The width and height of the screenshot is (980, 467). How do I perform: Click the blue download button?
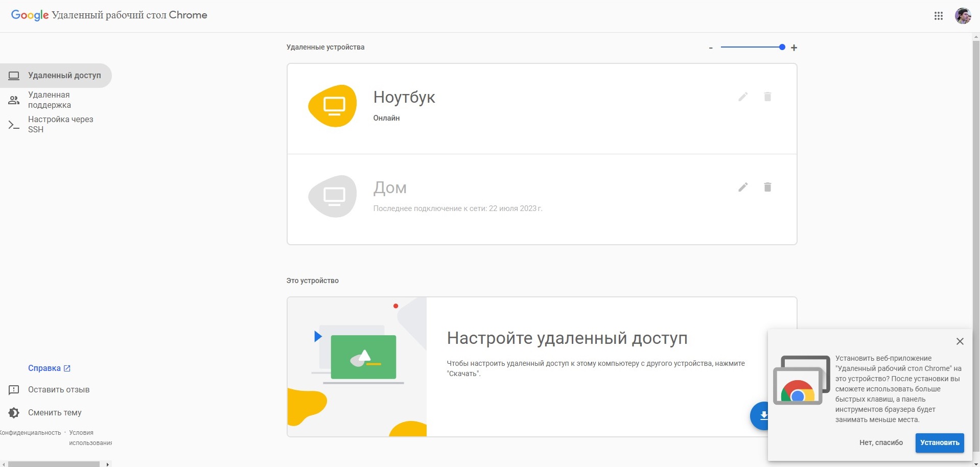point(760,415)
